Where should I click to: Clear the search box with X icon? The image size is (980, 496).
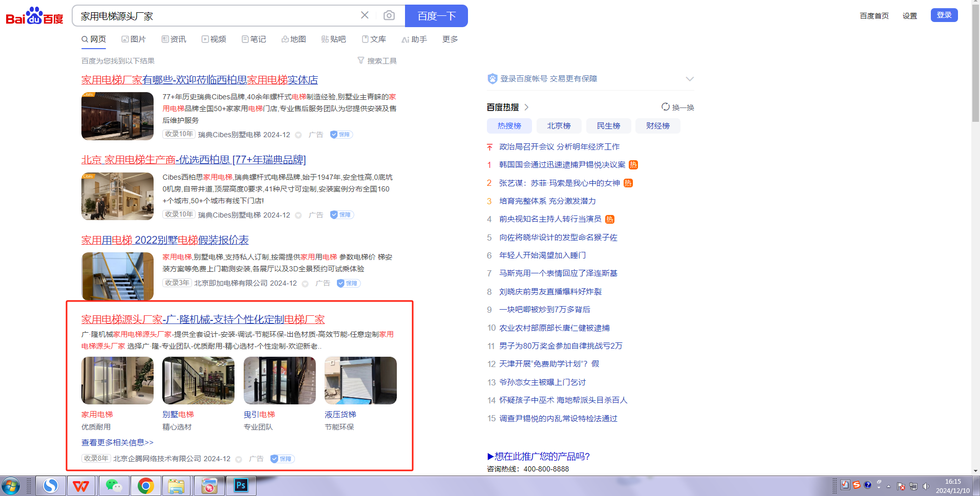(365, 15)
